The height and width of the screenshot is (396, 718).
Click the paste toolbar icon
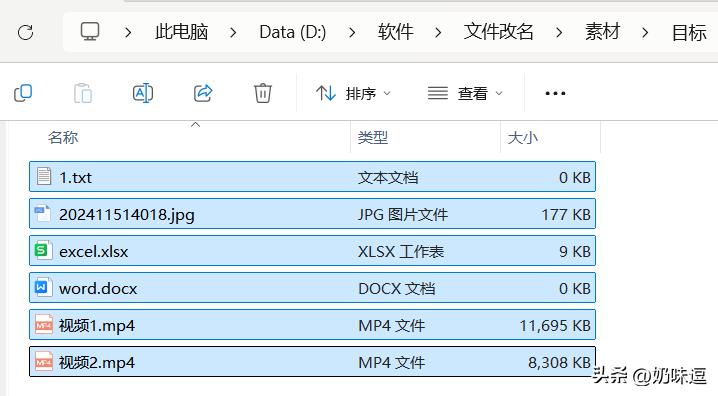click(83, 93)
